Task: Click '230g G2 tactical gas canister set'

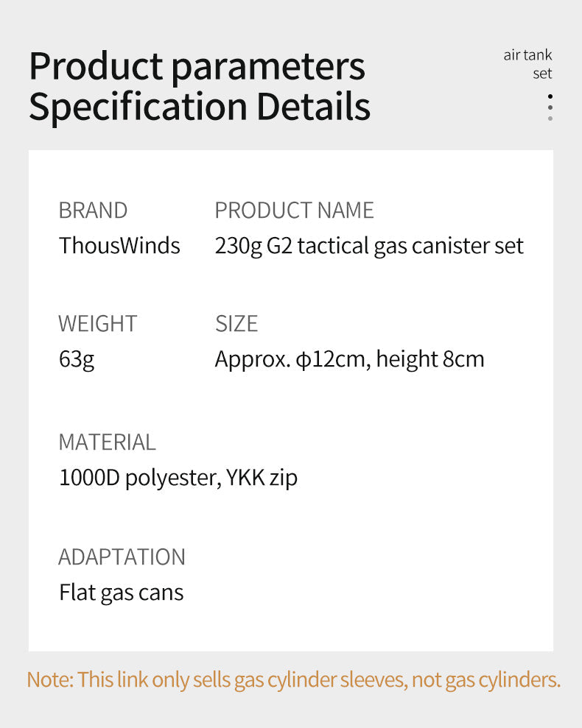Action: click(369, 246)
